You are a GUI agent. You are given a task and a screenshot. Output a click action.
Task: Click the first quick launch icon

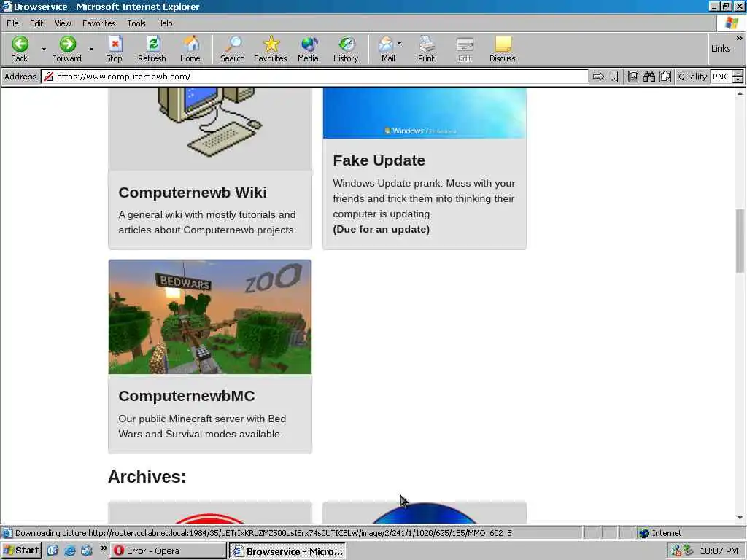(x=53, y=551)
